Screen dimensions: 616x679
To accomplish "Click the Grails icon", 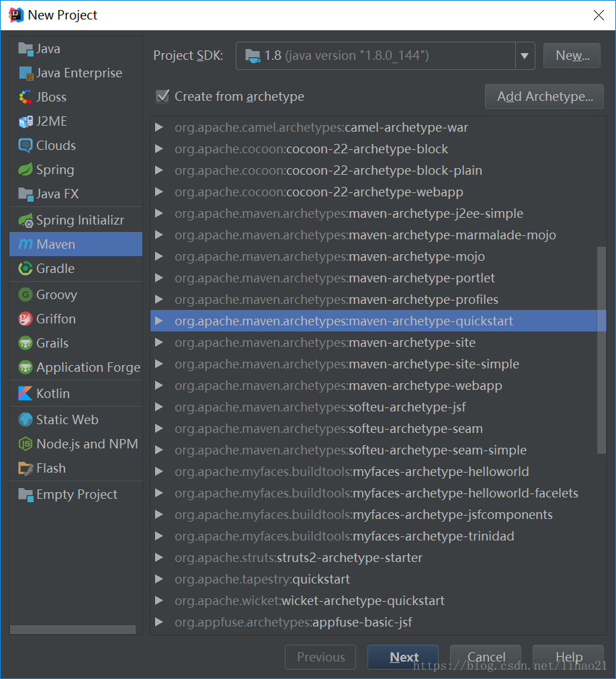I will coord(26,344).
